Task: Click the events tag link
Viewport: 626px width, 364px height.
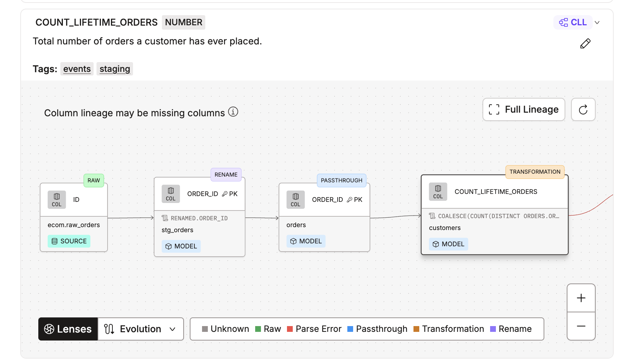Action: (x=77, y=69)
